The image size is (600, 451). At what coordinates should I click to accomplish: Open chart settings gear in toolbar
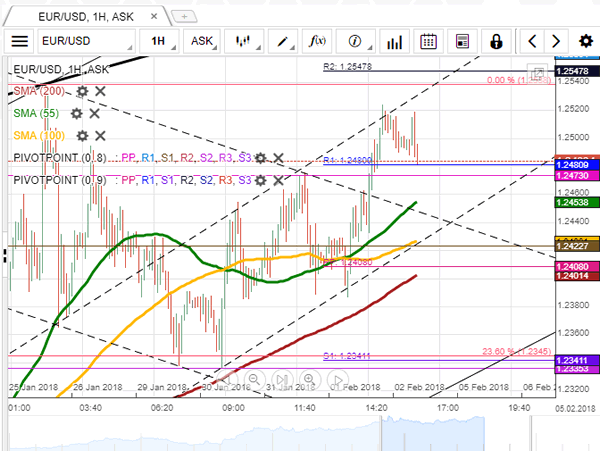585,41
